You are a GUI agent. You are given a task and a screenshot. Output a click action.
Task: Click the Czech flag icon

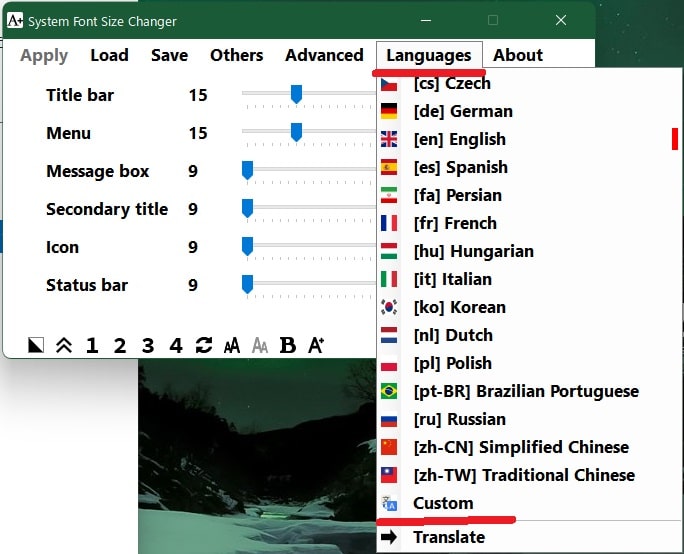tap(389, 84)
